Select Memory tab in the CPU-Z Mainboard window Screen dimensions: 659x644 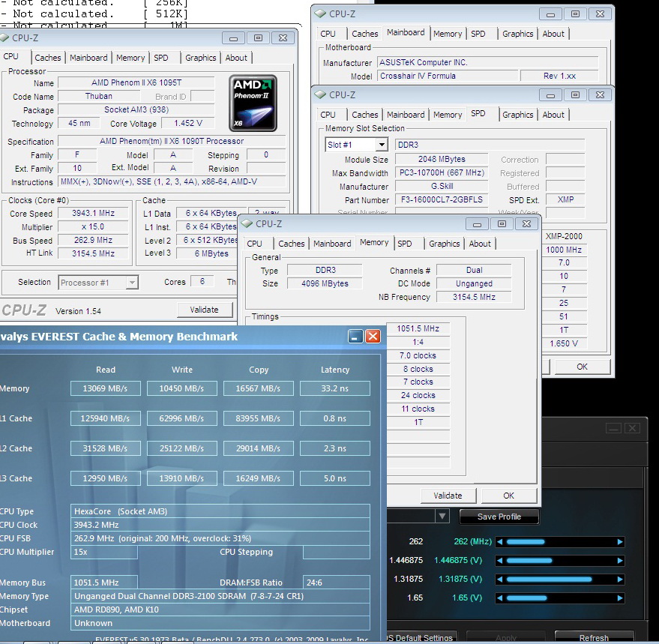(447, 34)
